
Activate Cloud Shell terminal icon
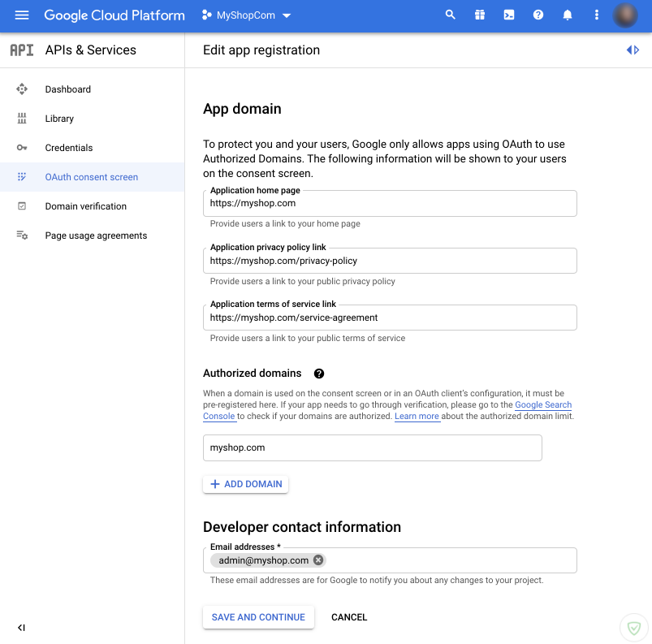pos(509,15)
